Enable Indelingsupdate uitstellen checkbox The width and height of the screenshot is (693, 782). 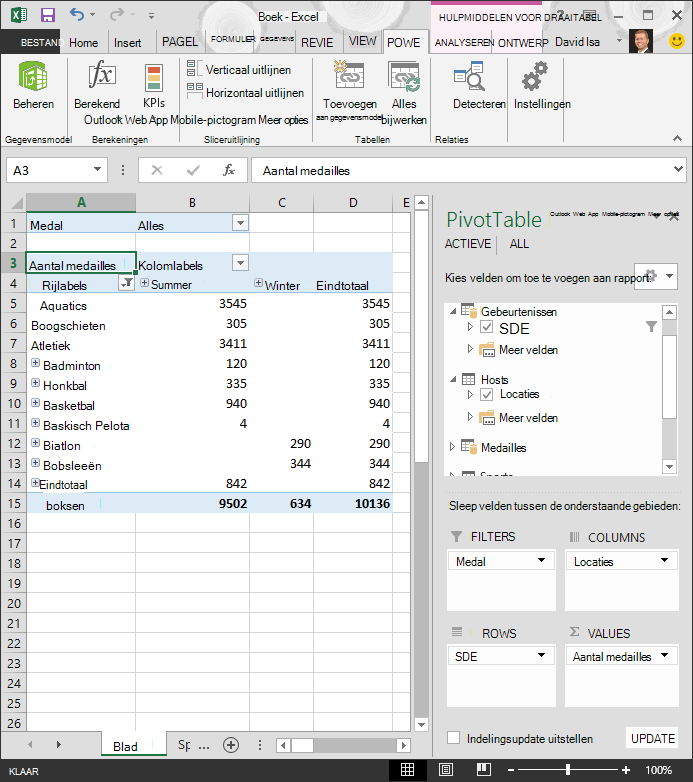pos(454,738)
